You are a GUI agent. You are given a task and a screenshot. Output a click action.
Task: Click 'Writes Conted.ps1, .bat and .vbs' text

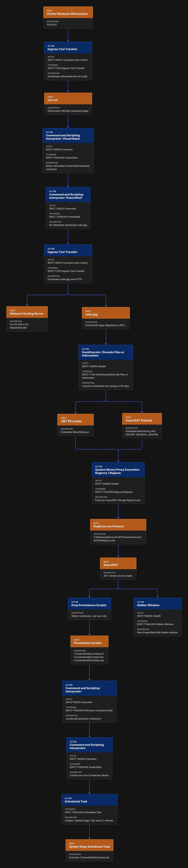coord(89,616)
